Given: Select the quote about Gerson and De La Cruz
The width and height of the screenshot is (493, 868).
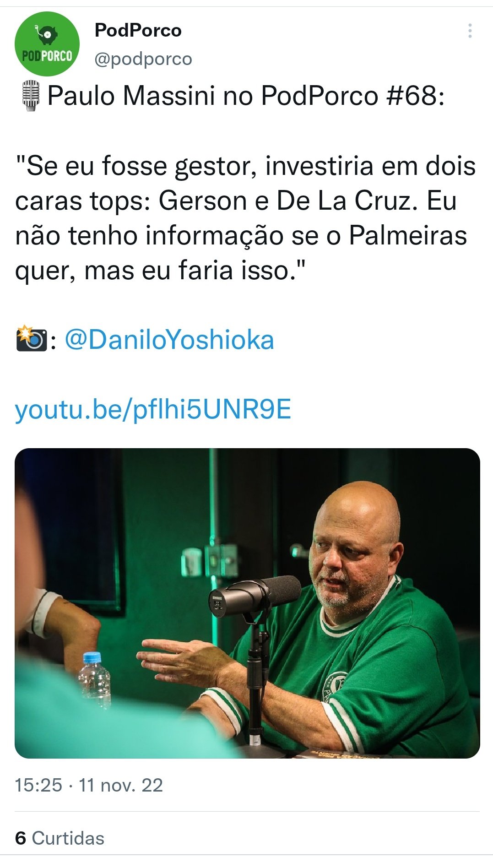Looking at the screenshot, I should coord(245,218).
